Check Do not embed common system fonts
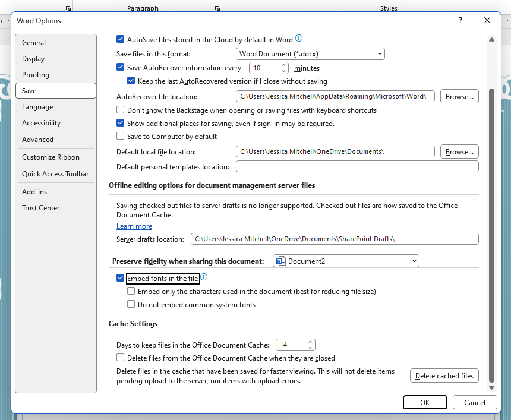Viewport: 511px width, 420px height. point(131,304)
